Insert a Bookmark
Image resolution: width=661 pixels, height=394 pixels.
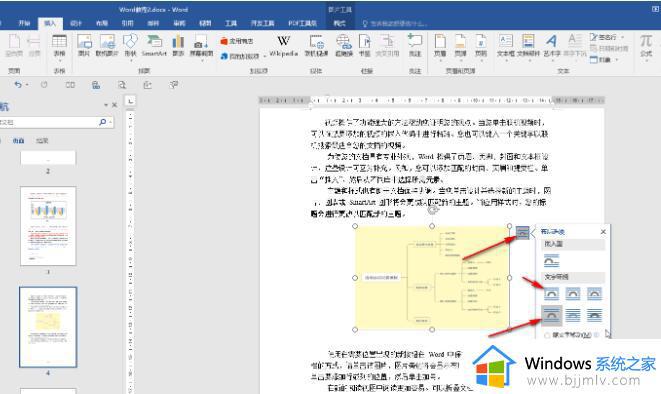pyautogui.click(x=364, y=46)
